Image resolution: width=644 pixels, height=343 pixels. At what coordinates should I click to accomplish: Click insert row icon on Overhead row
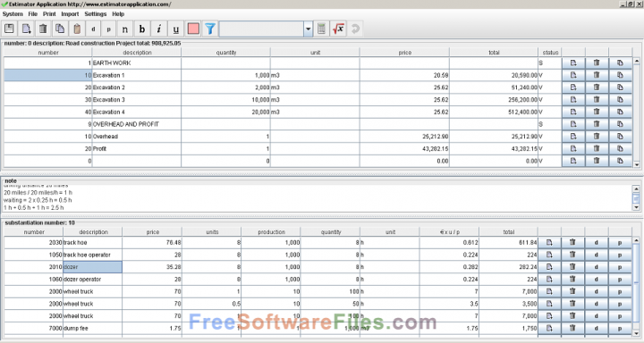(573, 136)
